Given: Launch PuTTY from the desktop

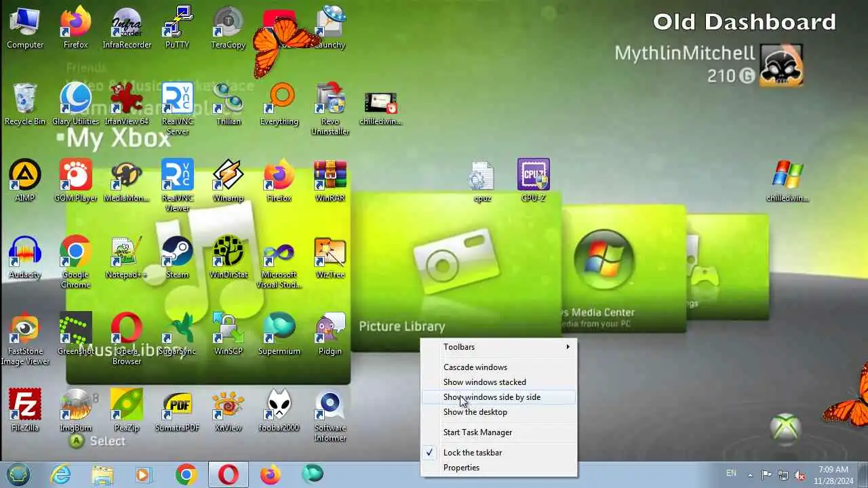Looking at the screenshot, I should point(177,28).
